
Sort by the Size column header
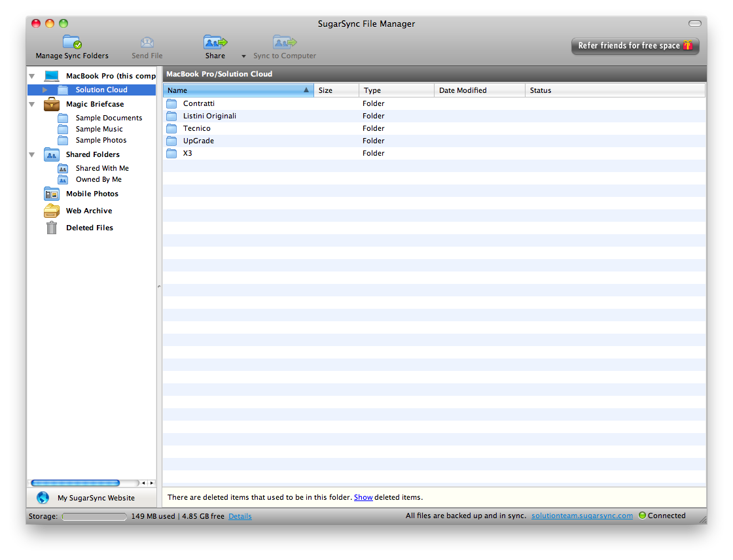(x=336, y=90)
